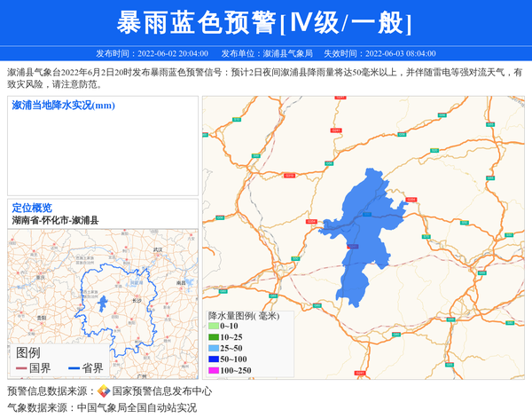
Task: Click the 溆浦当地降水实况(mm) panel heading
Action: click(63, 106)
